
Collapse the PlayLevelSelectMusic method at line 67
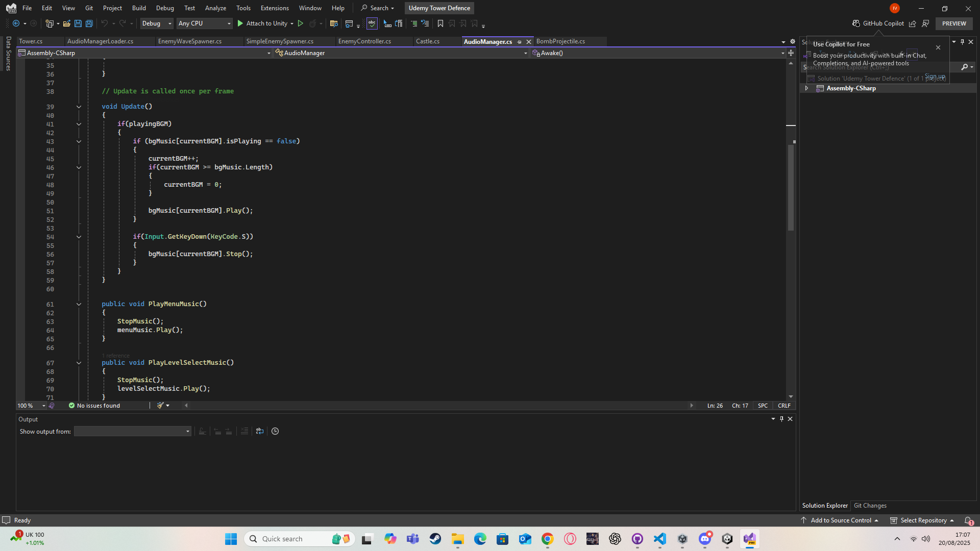[79, 363]
